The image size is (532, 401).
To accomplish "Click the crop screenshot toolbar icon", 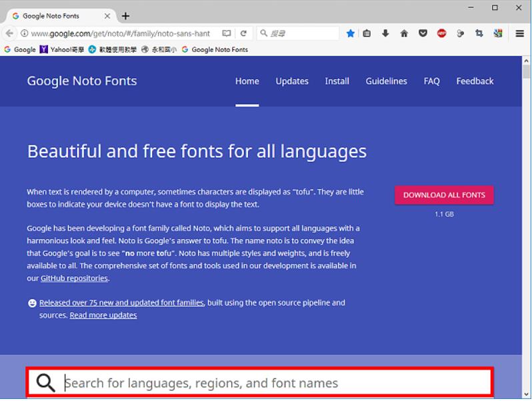I will (x=479, y=33).
